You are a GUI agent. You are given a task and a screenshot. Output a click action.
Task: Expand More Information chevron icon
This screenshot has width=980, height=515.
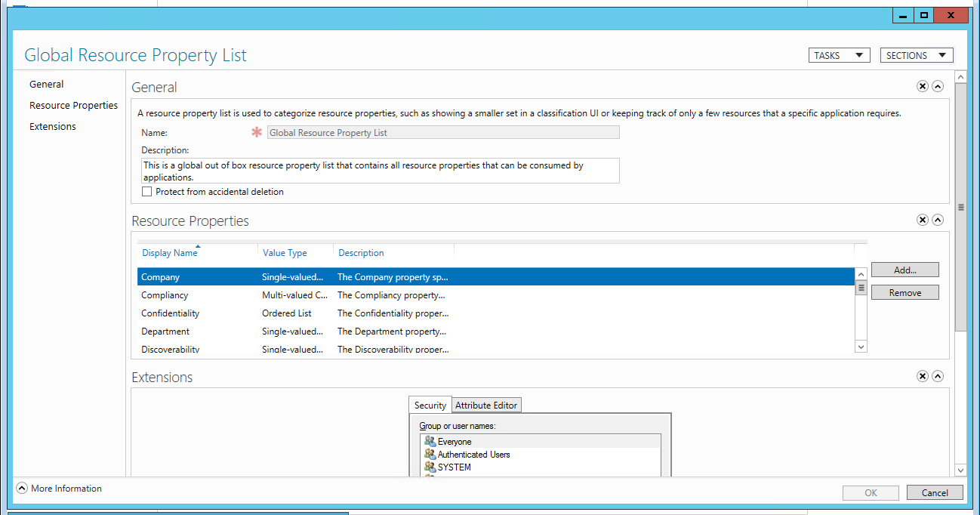pyautogui.click(x=22, y=489)
